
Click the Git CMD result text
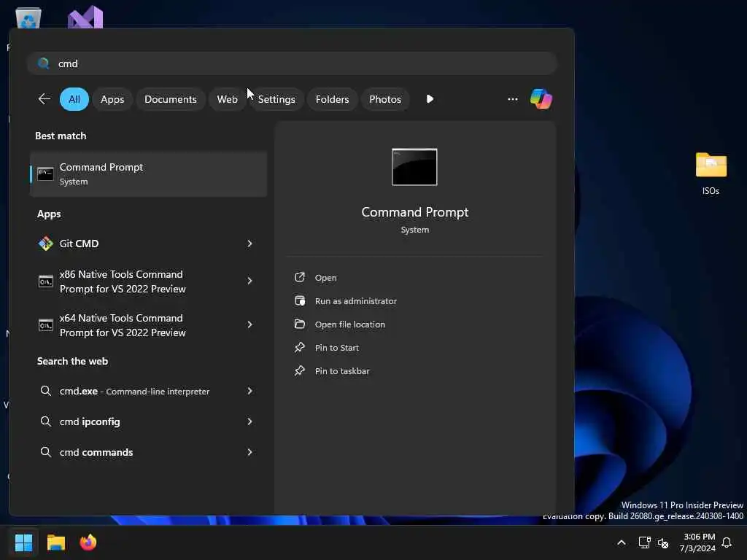tap(79, 244)
